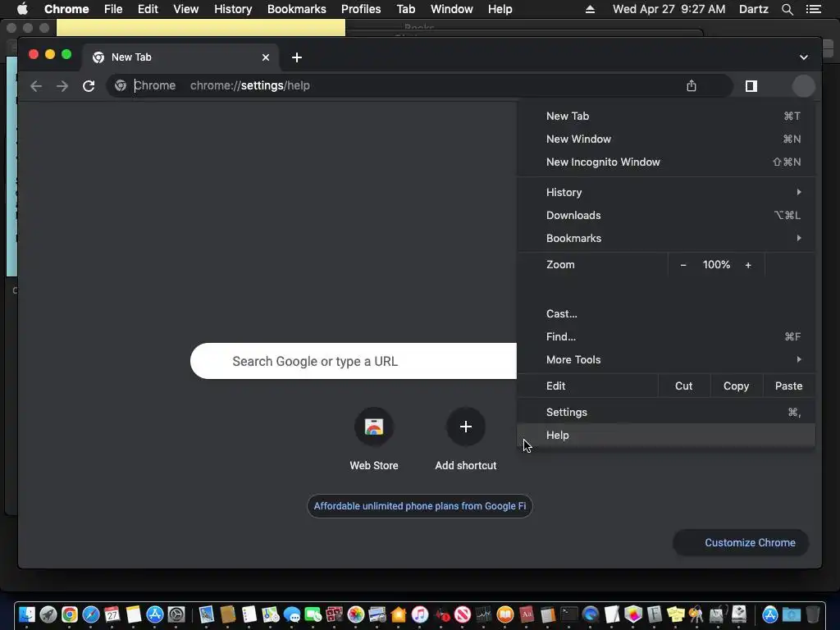Click the eject icon in menu bar
The height and width of the screenshot is (630, 840).
[590, 9]
